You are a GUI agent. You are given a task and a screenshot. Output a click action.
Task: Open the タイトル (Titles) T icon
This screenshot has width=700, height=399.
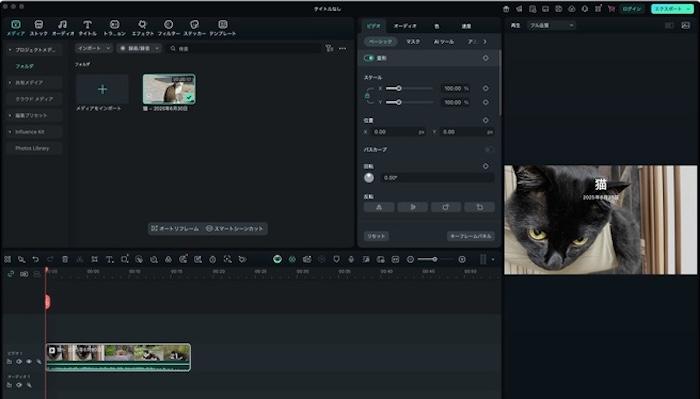tap(88, 24)
